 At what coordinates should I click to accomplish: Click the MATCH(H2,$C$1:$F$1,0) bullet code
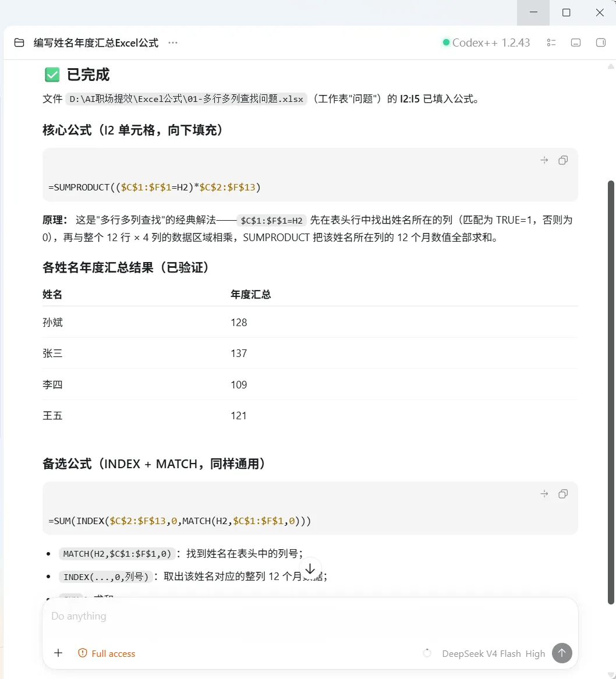tap(117, 553)
